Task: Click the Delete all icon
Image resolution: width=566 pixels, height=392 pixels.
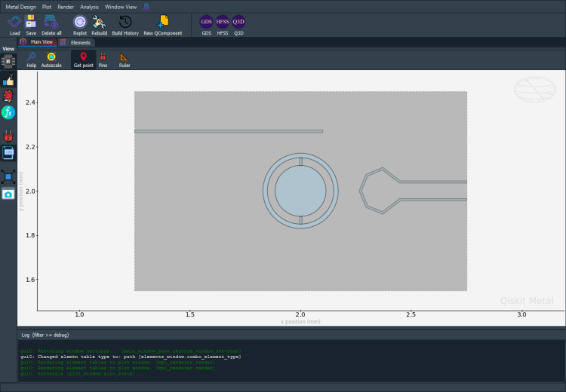Action: 51,25
